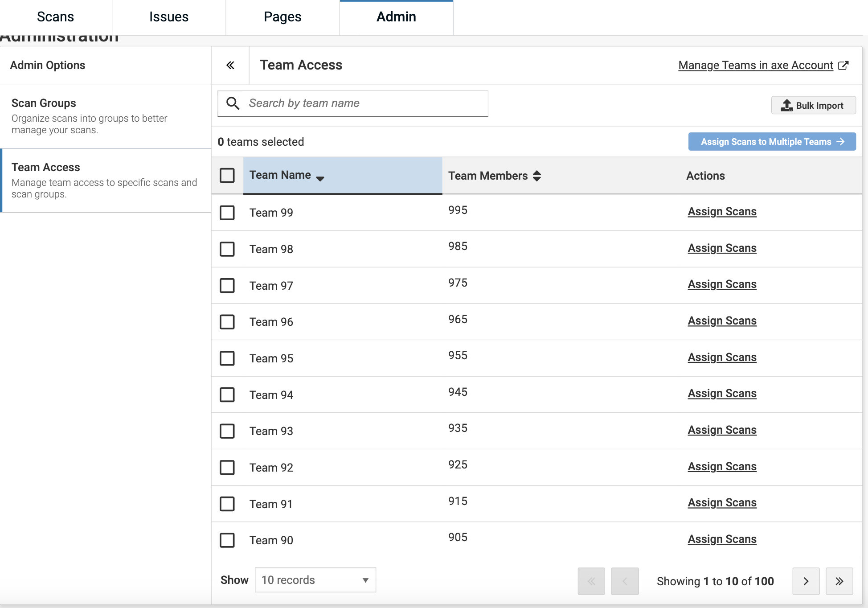
Task: Click Assign Scans to Multiple Teams button
Action: click(x=772, y=142)
